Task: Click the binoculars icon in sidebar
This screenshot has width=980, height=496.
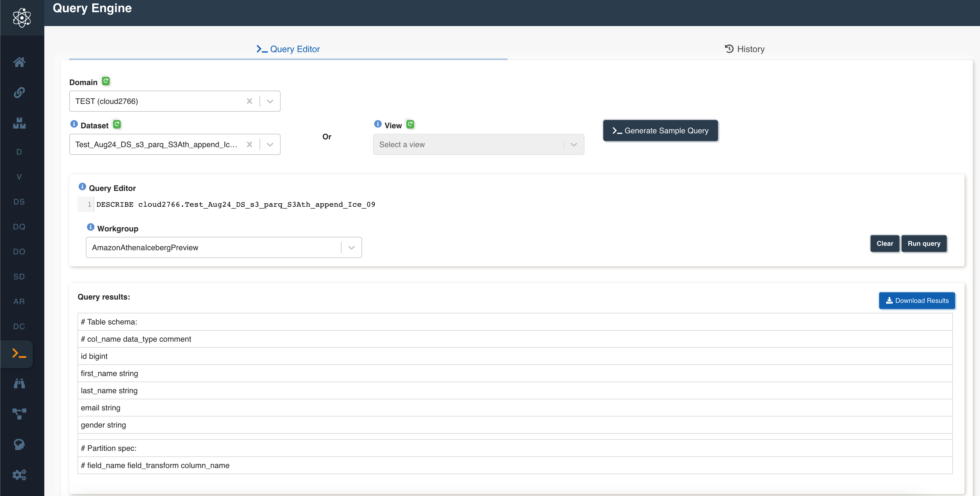Action: click(19, 383)
